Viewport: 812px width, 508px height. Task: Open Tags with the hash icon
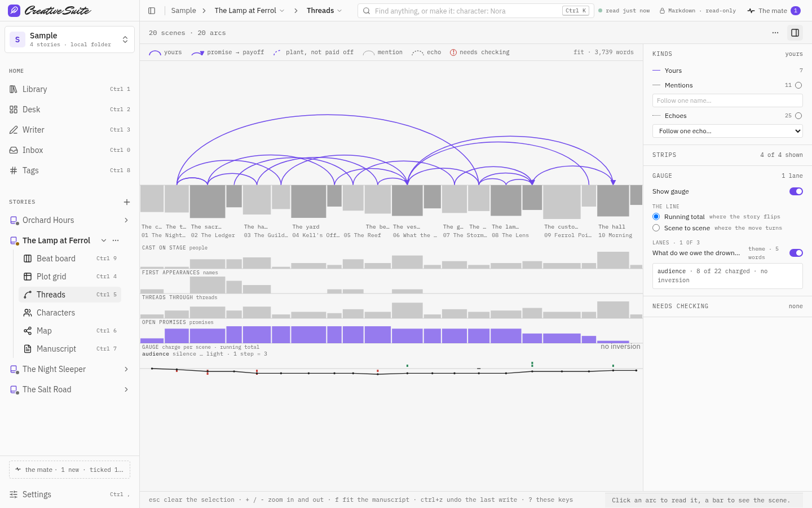pyautogui.click(x=14, y=170)
